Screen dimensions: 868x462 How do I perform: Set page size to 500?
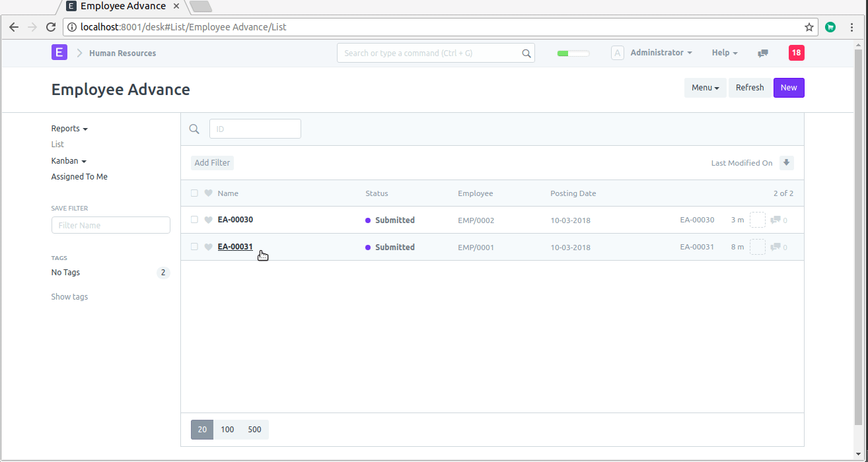(x=255, y=430)
